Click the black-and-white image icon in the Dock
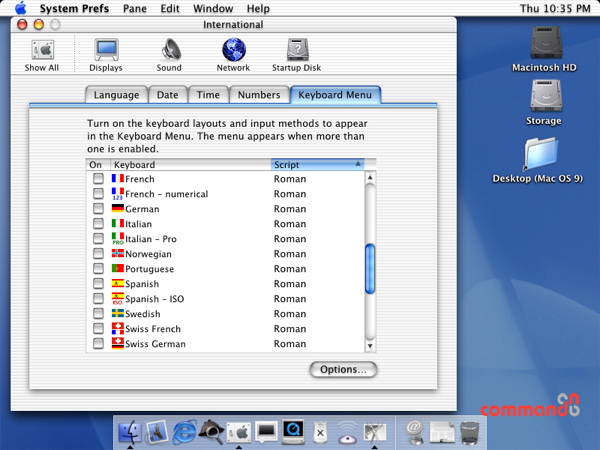Image resolution: width=600 pixels, height=450 pixels. [375, 433]
